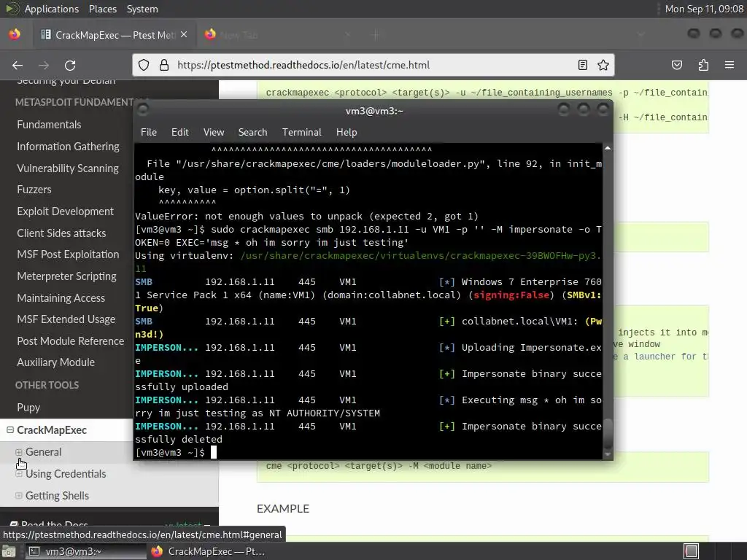Collapse the CrackMapExec sidebar section

pyautogui.click(x=9, y=430)
